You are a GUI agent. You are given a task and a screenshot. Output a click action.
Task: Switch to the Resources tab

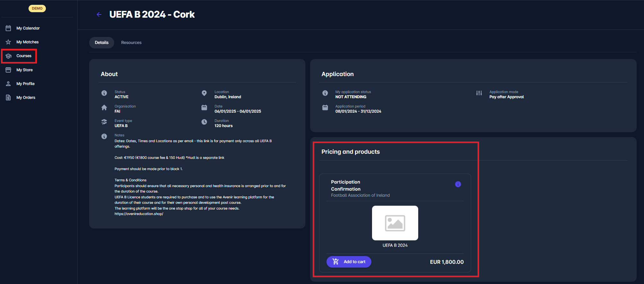coord(131,43)
